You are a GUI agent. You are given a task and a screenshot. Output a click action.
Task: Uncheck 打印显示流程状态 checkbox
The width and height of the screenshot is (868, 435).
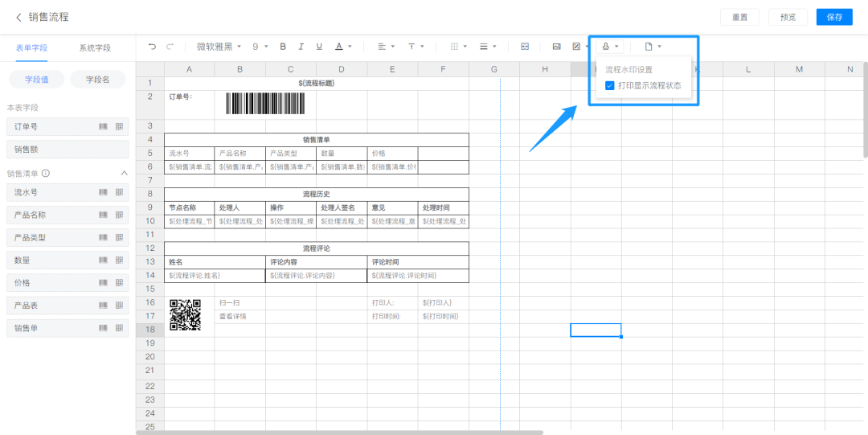[609, 86]
